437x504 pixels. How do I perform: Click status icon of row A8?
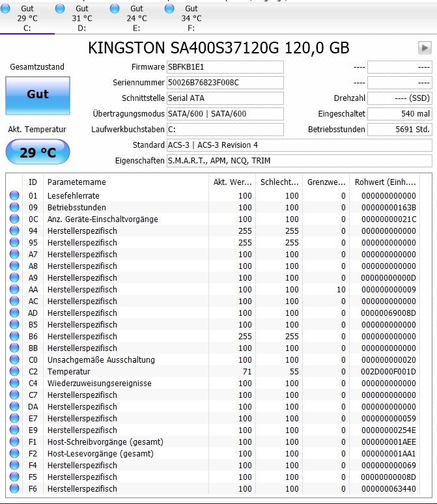(x=14, y=266)
